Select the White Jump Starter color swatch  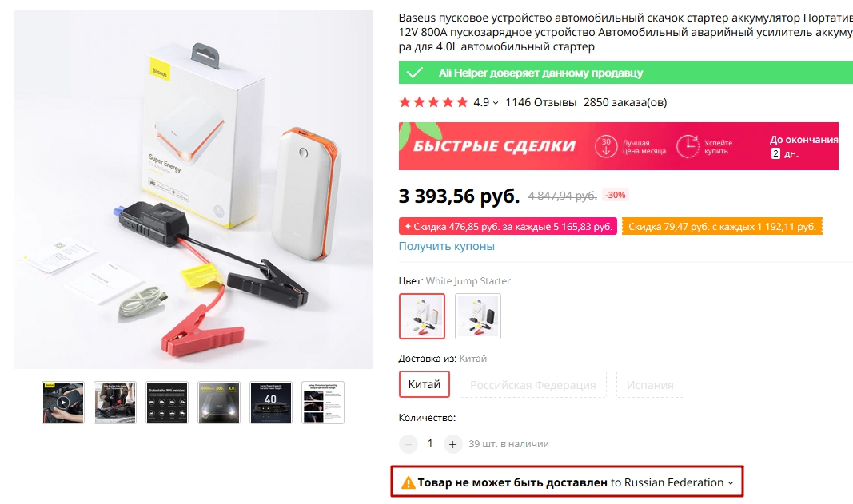click(422, 316)
